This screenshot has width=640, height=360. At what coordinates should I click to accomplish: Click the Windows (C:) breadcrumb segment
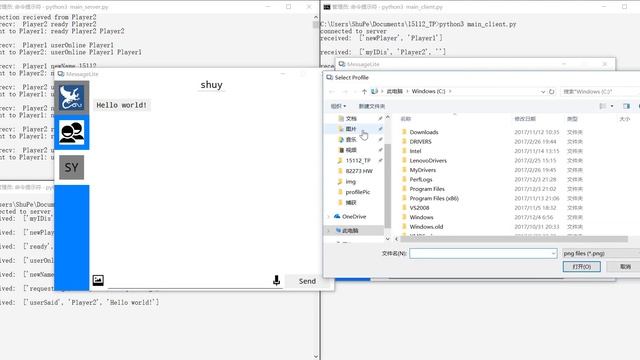point(428,91)
